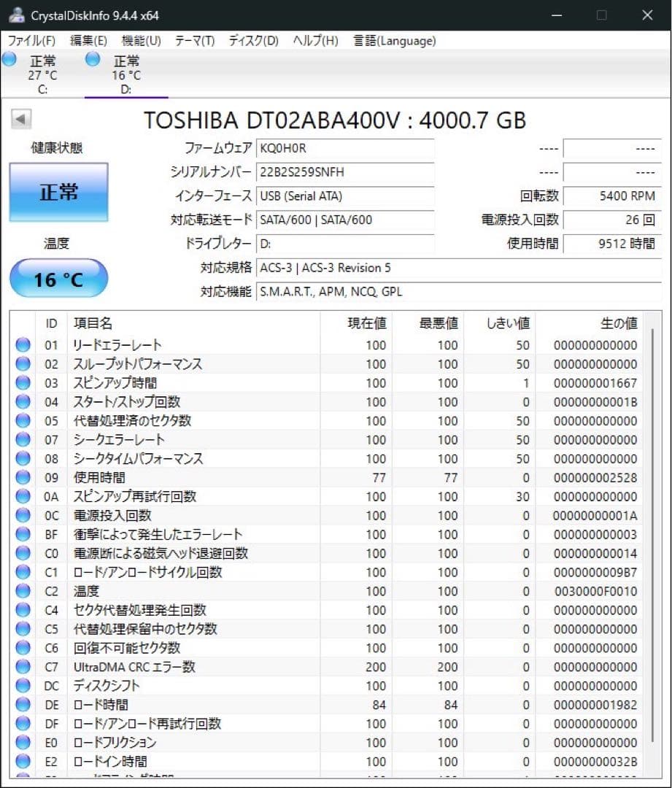This screenshot has height=788, width=672.
Task: Click the serial number field 22B2S259SNFH
Action: 345,172
